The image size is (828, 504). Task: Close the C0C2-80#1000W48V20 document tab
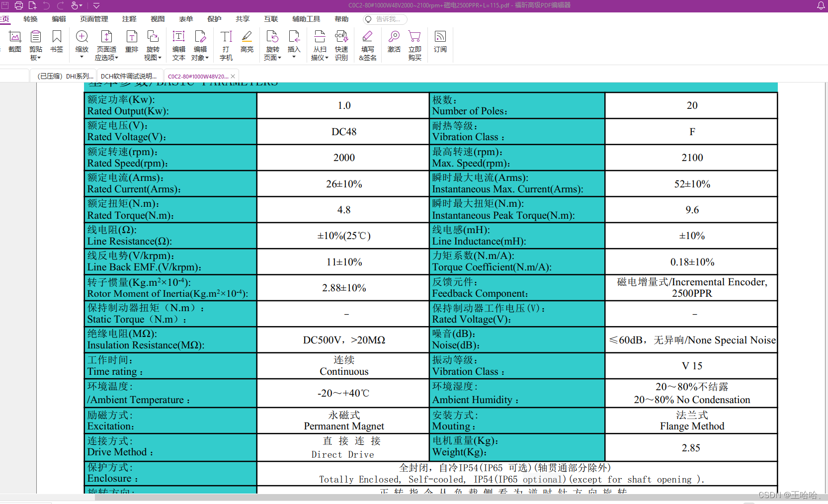click(x=233, y=76)
